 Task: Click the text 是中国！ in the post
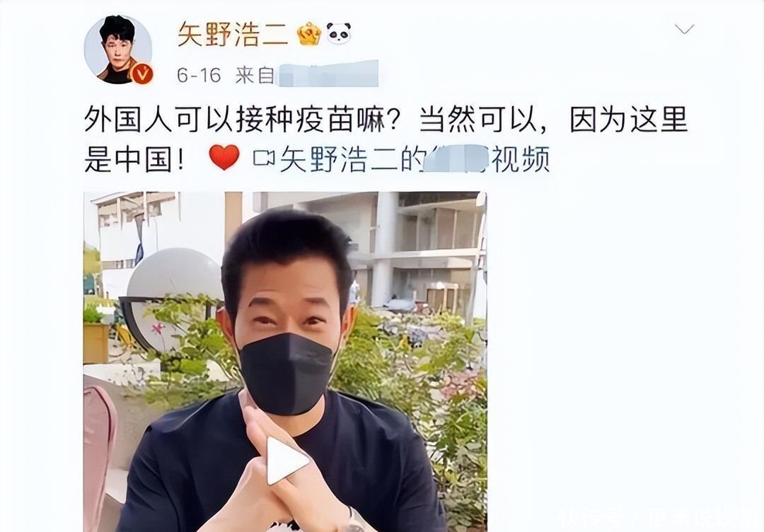click(134, 158)
